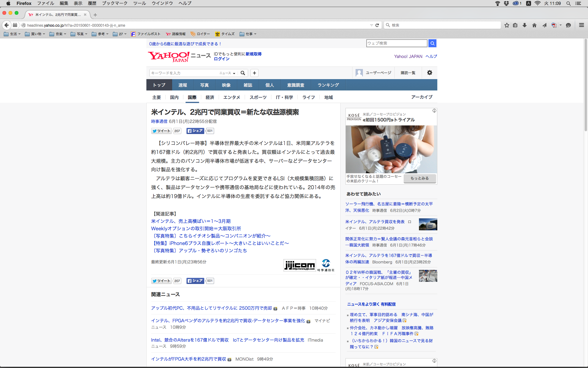Switch to the ランキング tab
The width and height of the screenshot is (588, 368).
[x=328, y=85]
